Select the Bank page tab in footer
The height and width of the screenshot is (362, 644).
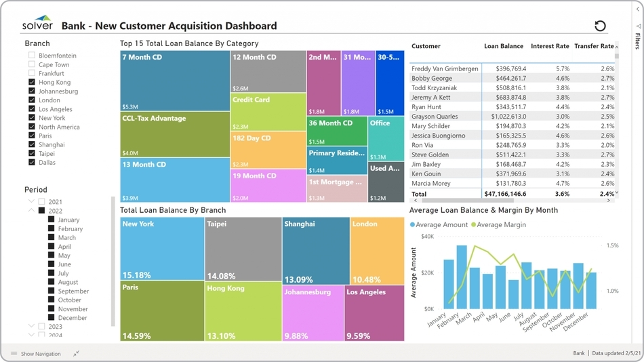pos(578,353)
